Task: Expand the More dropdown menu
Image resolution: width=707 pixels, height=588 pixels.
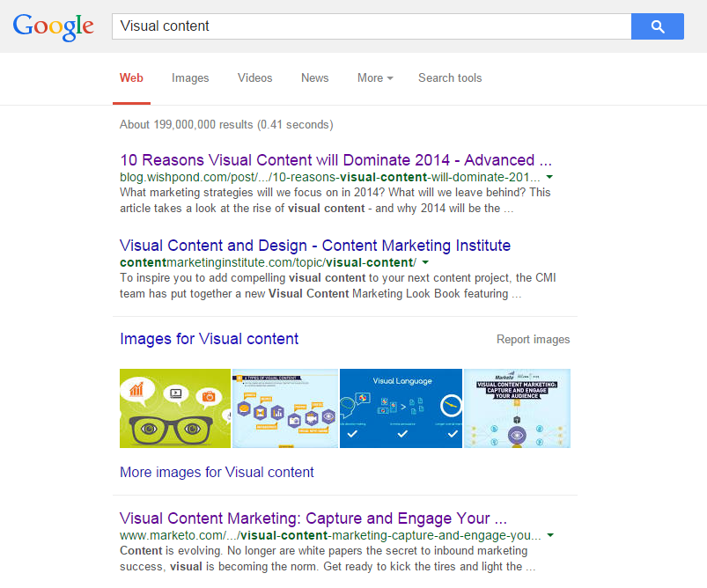Action: point(375,78)
